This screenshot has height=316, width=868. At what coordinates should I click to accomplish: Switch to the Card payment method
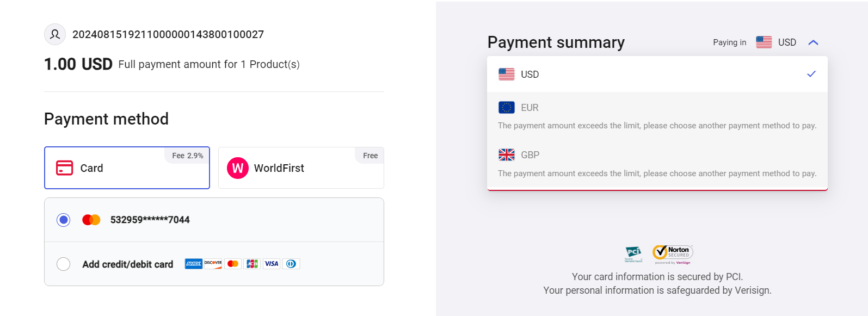tap(127, 168)
